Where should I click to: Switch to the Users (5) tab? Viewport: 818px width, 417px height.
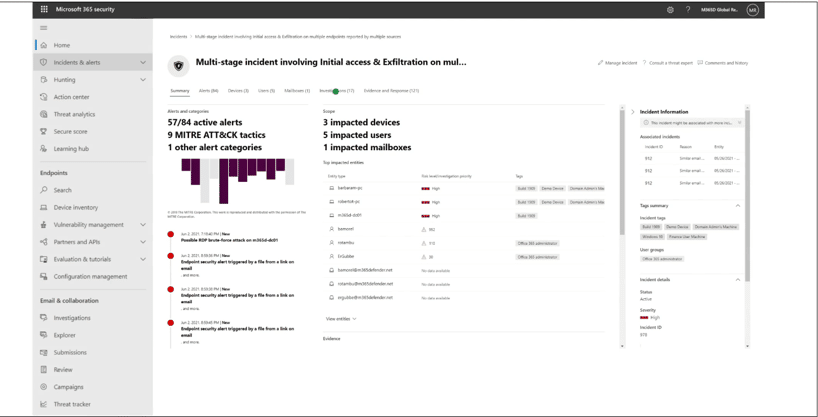266,91
